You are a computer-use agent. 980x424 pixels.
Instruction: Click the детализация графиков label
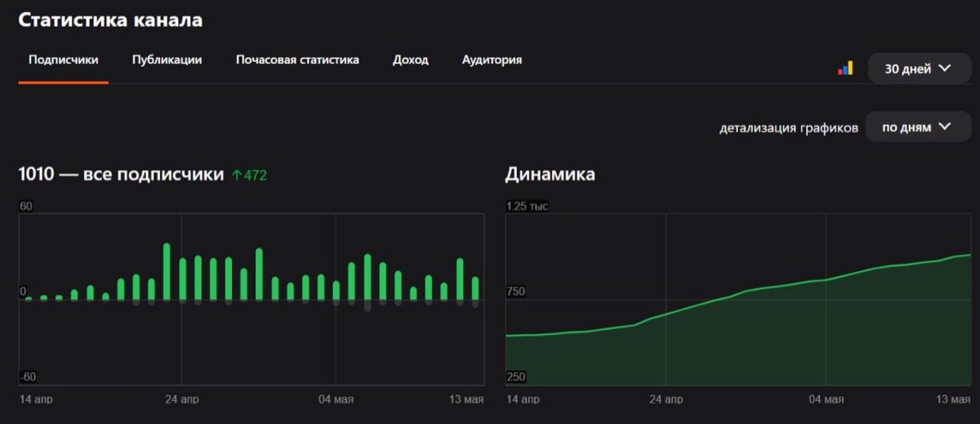point(789,128)
